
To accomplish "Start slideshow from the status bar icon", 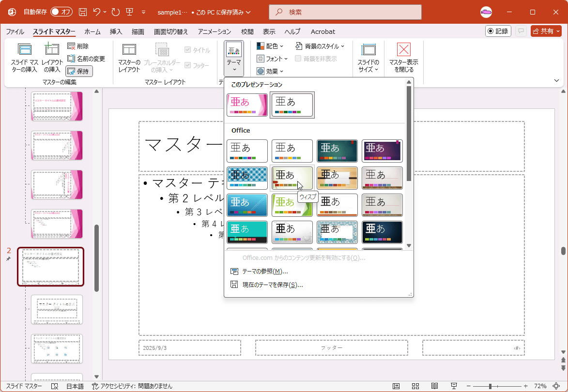I will click(454, 386).
